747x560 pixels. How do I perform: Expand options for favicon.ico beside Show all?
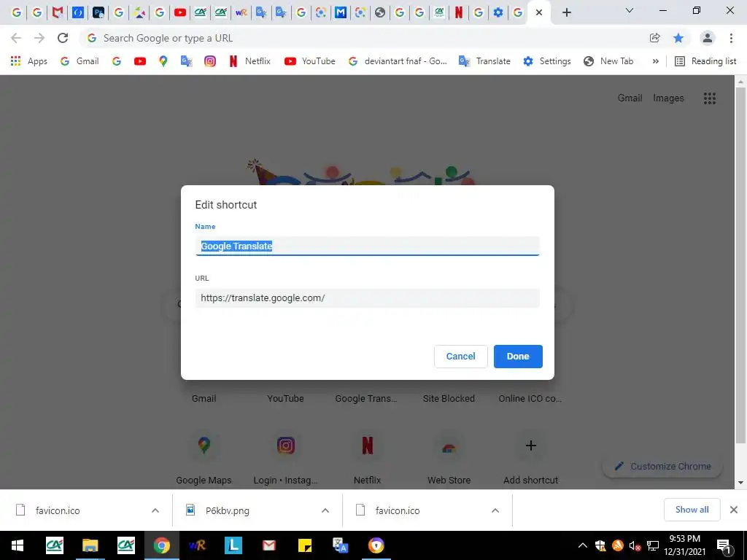pyautogui.click(x=495, y=510)
